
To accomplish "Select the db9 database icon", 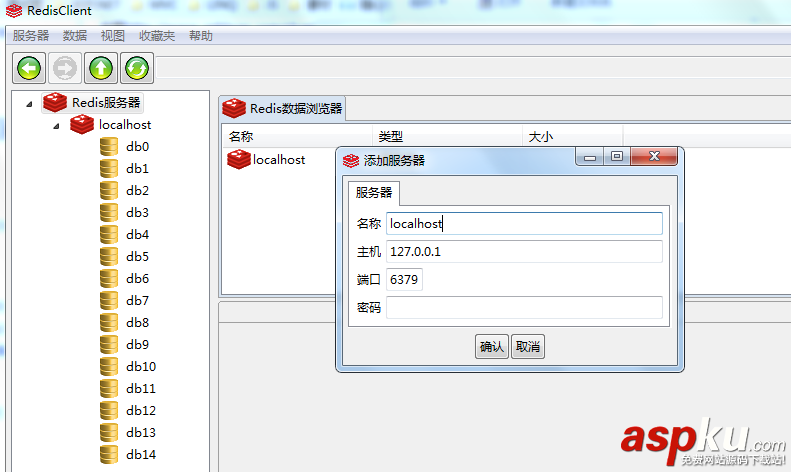I will click(x=109, y=344).
